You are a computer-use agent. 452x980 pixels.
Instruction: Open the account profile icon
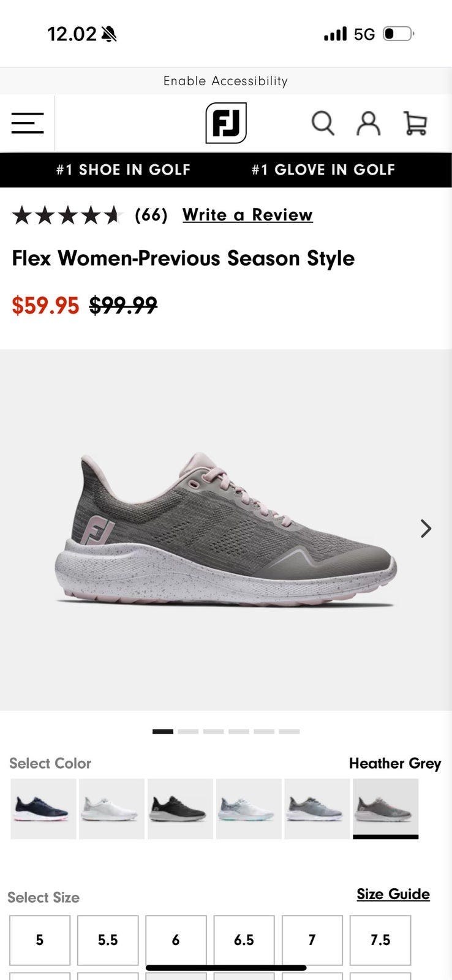(x=369, y=123)
